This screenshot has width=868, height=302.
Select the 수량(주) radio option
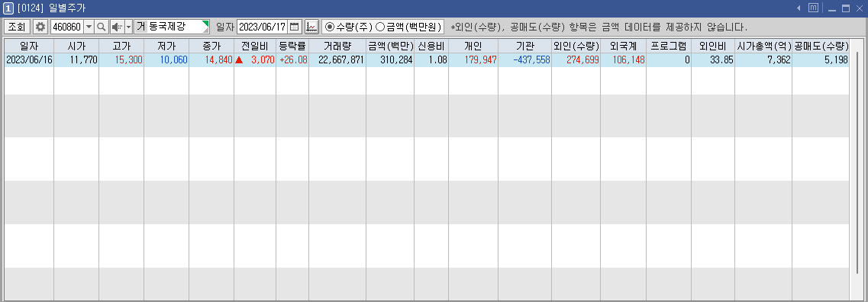pos(349,27)
